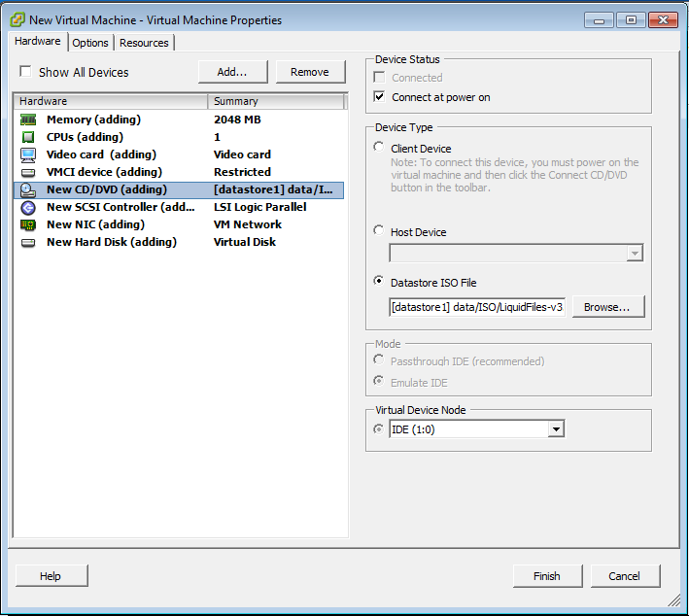The height and width of the screenshot is (616, 689).
Task: Click the New SCSI Controller icon
Action: pos(28,207)
